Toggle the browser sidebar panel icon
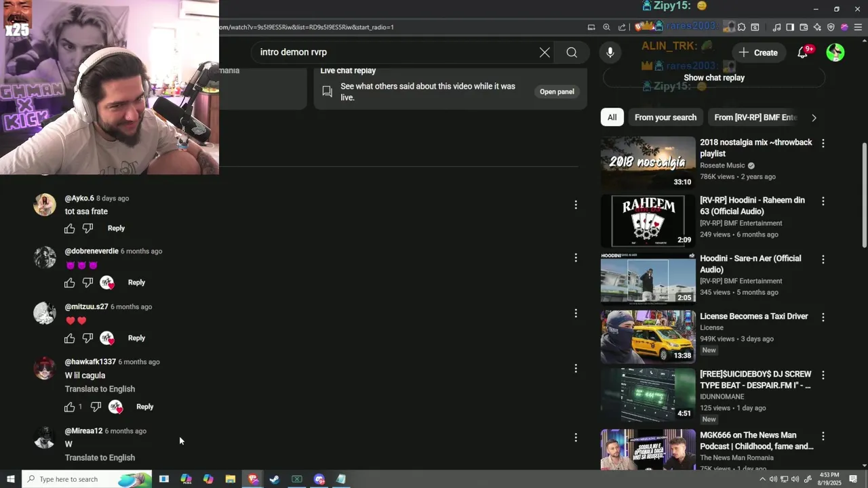 click(x=790, y=27)
